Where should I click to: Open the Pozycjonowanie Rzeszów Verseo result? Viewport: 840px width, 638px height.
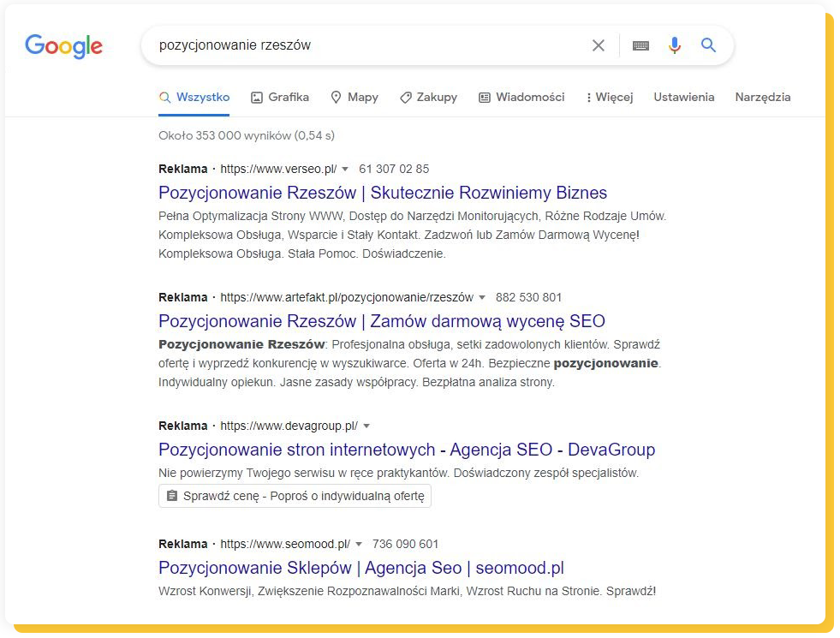pos(384,193)
